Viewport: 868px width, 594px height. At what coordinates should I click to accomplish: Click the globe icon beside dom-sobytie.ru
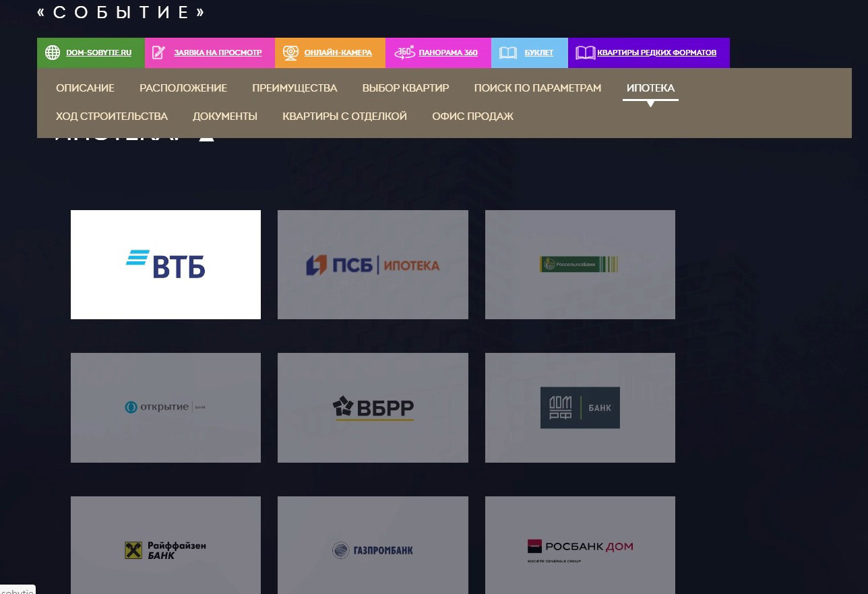pyautogui.click(x=53, y=53)
